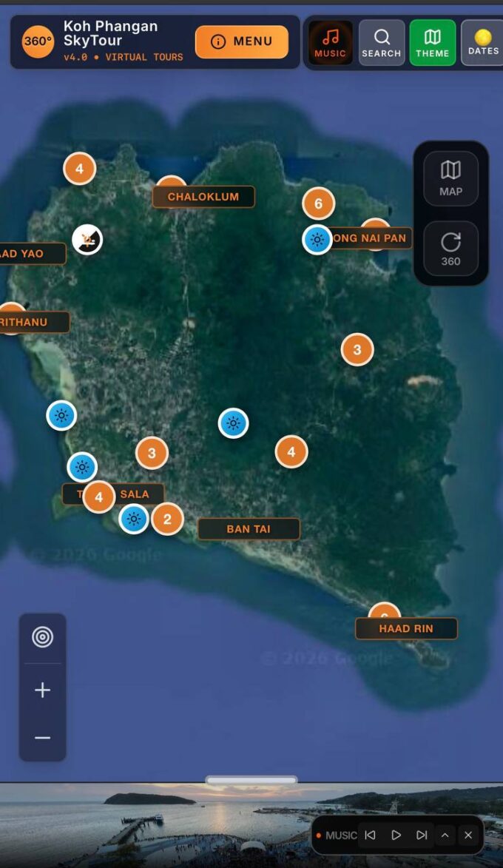Image resolution: width=503 pixels, height=868 pixels.
Task: Open cluster 3 marker above Thong Sala
Action: (152, 453)
